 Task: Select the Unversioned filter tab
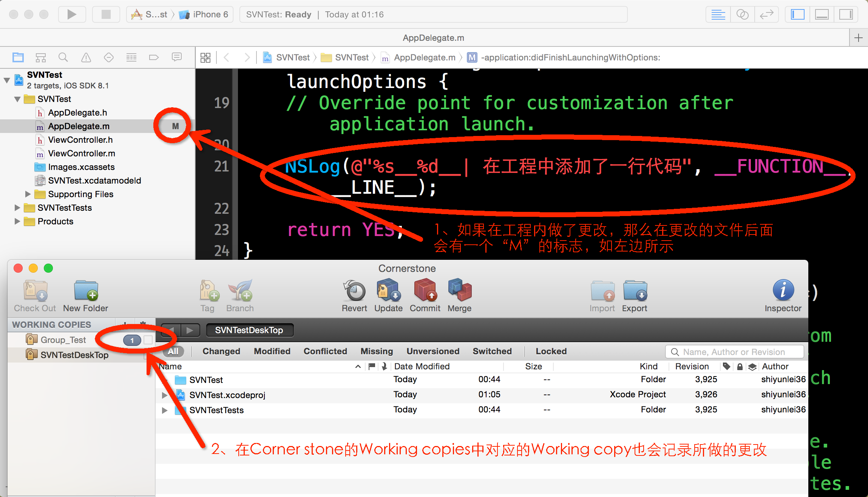[433, 351]
